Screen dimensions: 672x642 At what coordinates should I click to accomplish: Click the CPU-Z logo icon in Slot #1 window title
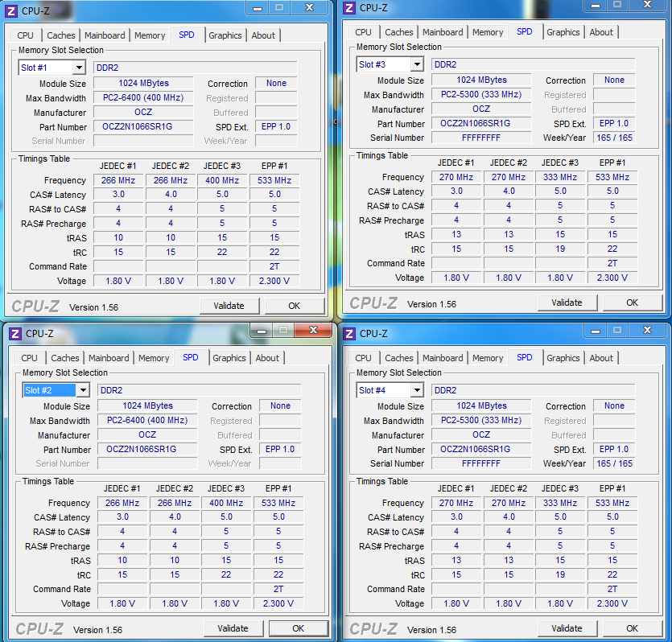pyautogui.click(x=11, y=11)
